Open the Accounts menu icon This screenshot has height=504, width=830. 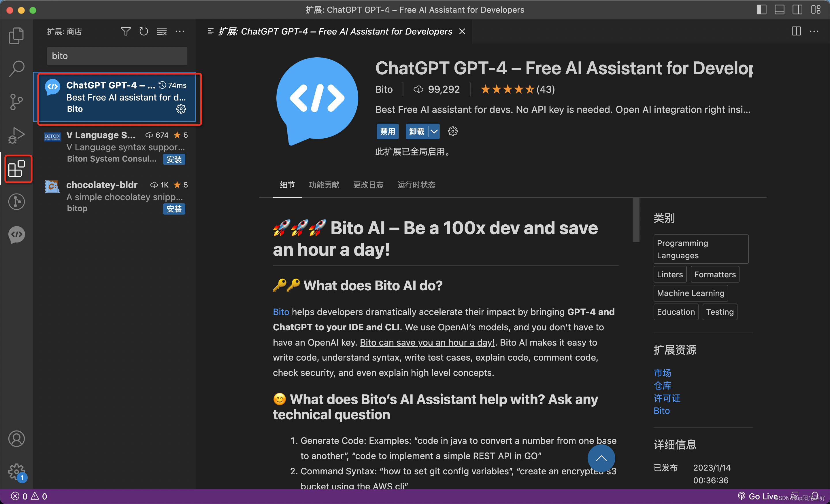click(x=16, y=439)
